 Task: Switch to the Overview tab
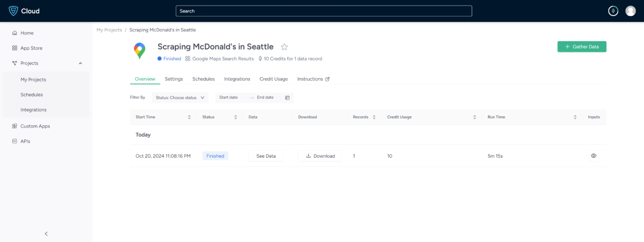coord(145,79)
